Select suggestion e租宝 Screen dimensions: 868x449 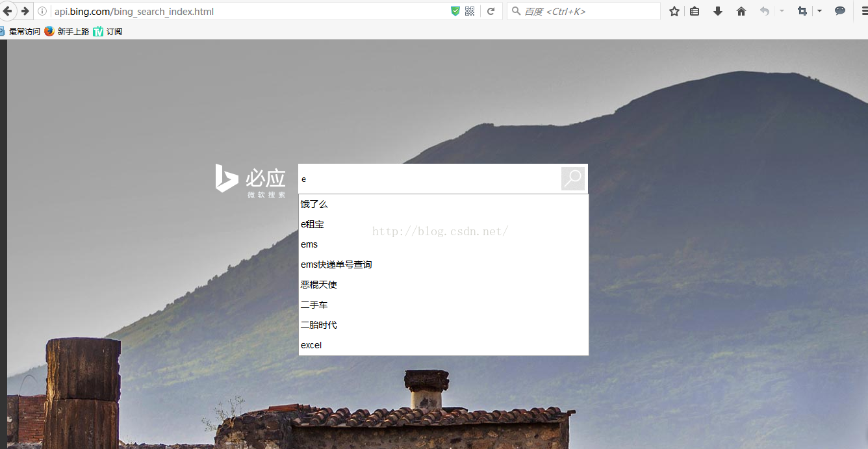[444, 224]
